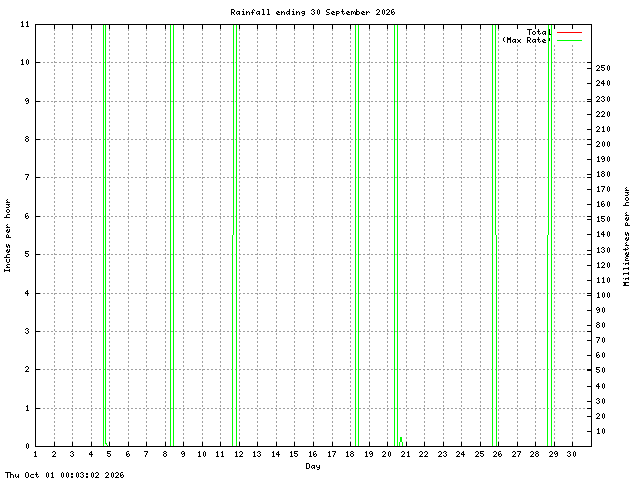
Task: Click the '10' label on inches axis
Action: [x=25, y=62]
